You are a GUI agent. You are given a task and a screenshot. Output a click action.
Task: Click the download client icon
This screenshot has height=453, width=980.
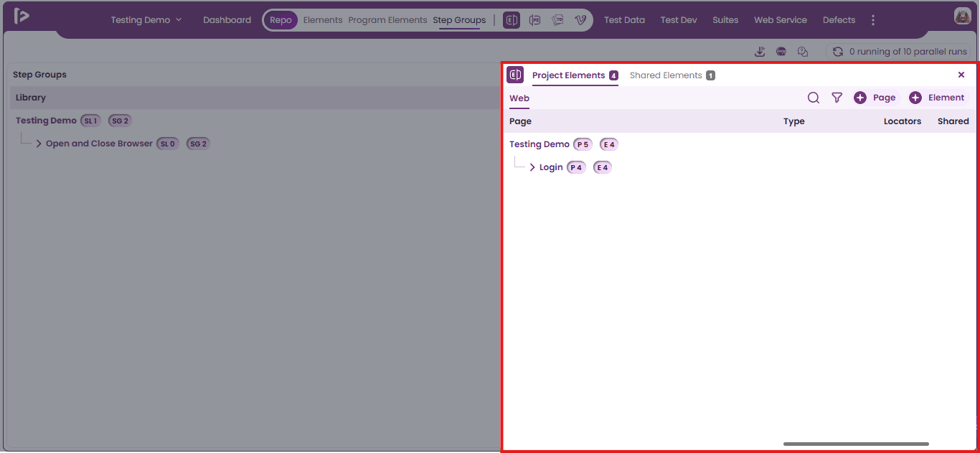[760, 52]
